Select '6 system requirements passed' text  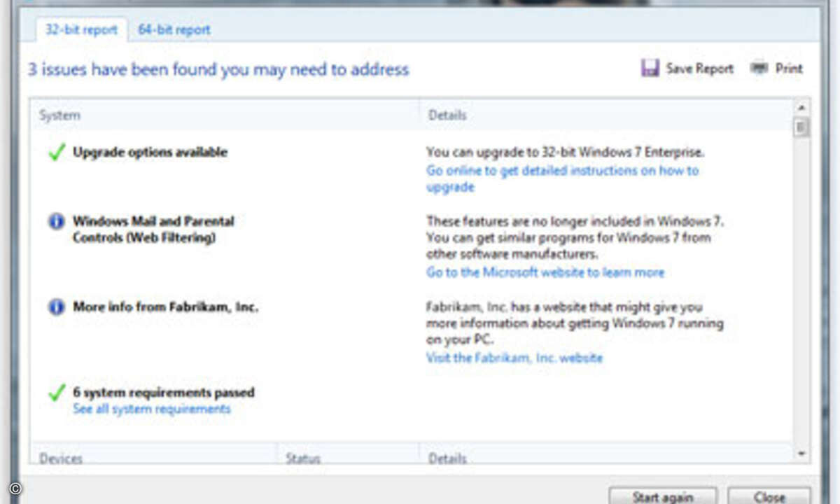click(x=164, y=392)
